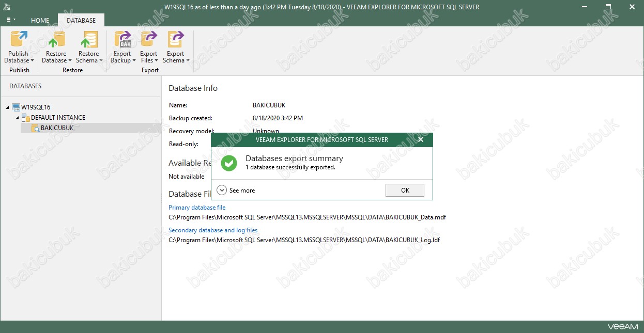The width and height of the screenshot is (644, 333).
Task: Click the Restore Schema icon
Action: 88,40
